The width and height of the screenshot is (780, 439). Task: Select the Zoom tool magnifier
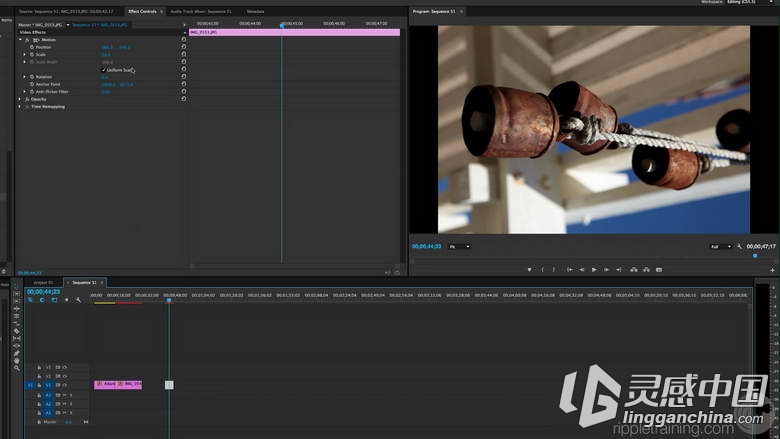[x=16, y=368]
